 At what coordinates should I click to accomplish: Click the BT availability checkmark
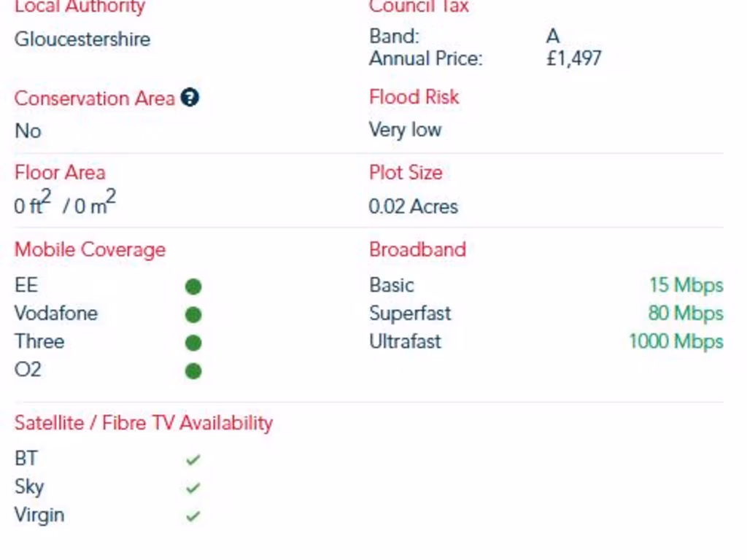click(193, 459)
